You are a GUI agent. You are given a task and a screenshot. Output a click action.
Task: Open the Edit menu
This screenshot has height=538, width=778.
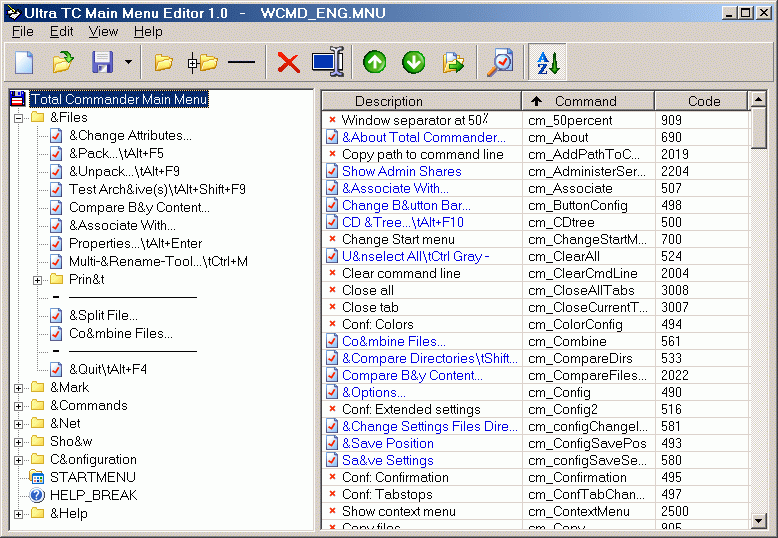click(62, 32)
